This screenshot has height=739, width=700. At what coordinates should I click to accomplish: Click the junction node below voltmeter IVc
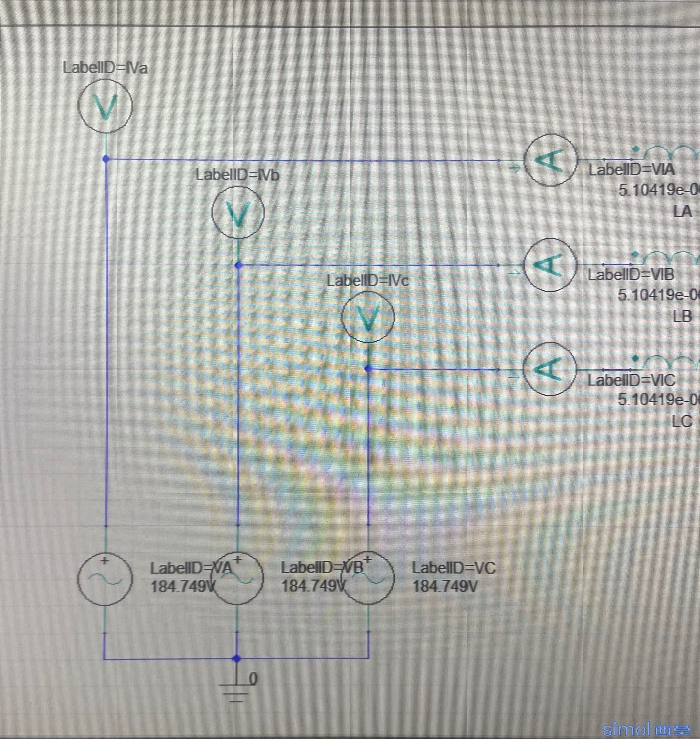(368, 369)
